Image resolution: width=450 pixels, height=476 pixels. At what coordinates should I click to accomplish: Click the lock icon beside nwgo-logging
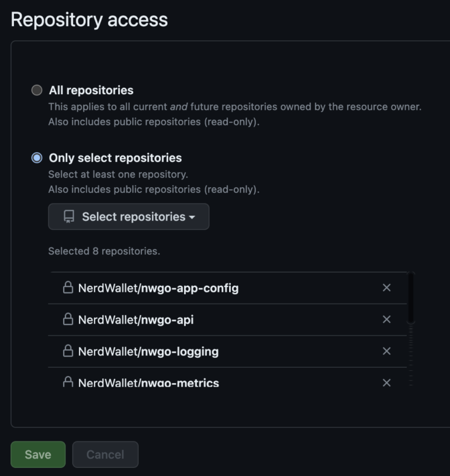68,351
